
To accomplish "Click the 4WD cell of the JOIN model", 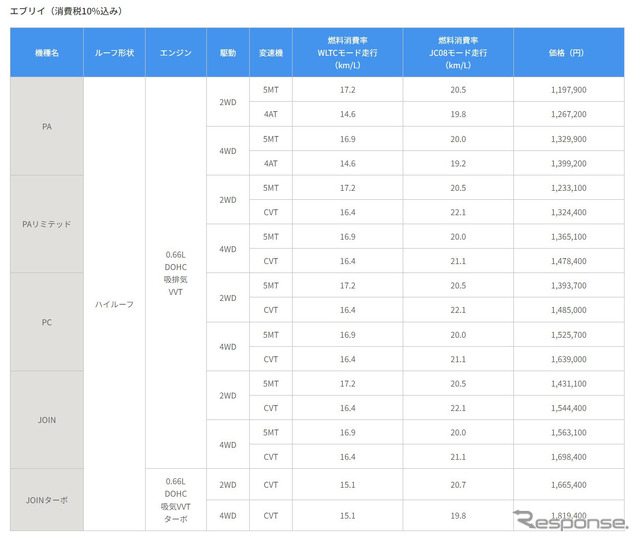I will click(x=228, y=445).
